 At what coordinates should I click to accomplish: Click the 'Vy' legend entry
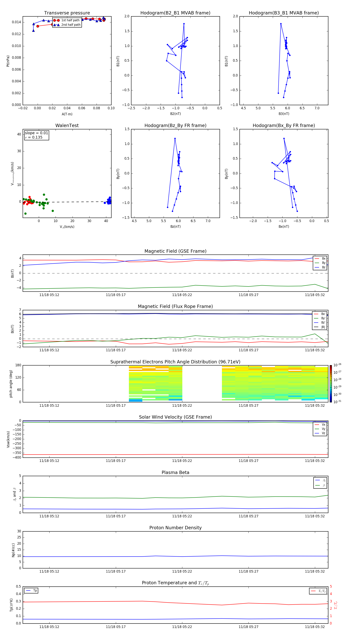point(320,429)
